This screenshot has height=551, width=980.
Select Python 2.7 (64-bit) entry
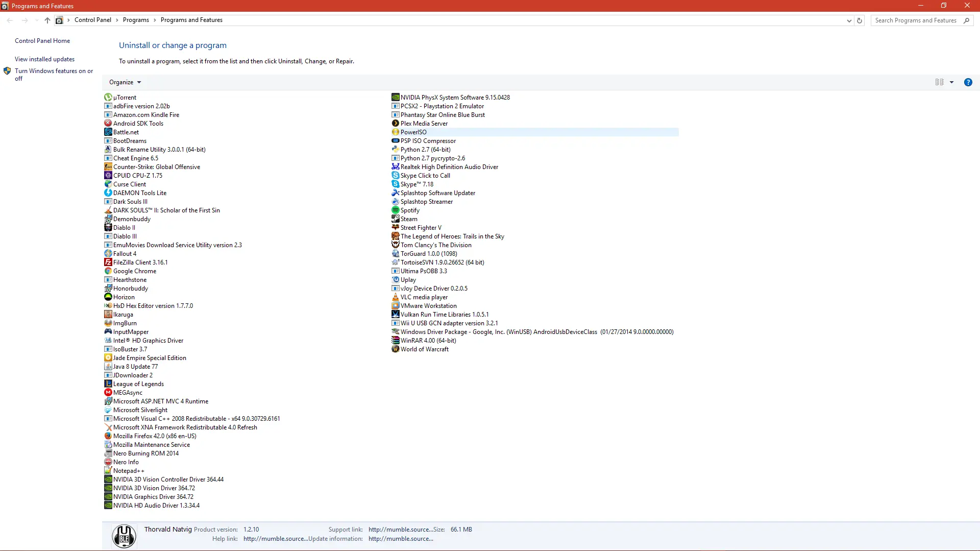[x=421, y=149]
